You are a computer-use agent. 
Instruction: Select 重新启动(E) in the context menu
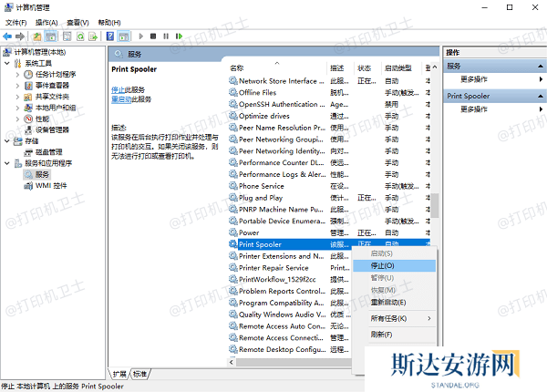(x=387, y=302)
